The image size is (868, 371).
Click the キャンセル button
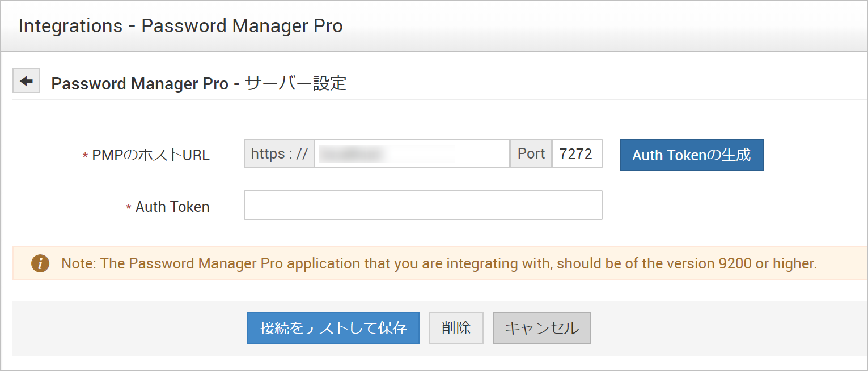pos(541,328)
